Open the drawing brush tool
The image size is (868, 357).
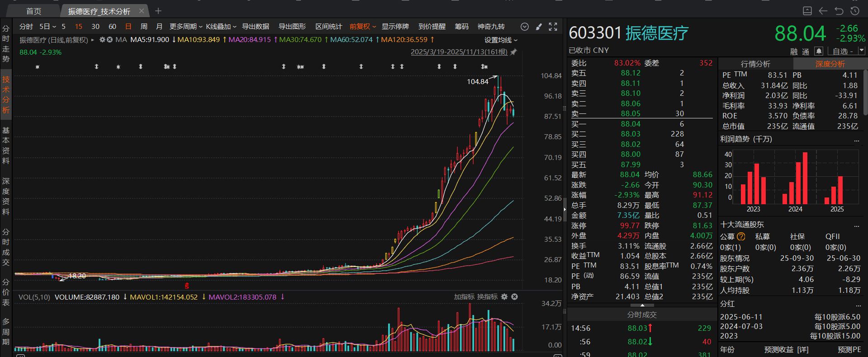click(x=539, y=27)
